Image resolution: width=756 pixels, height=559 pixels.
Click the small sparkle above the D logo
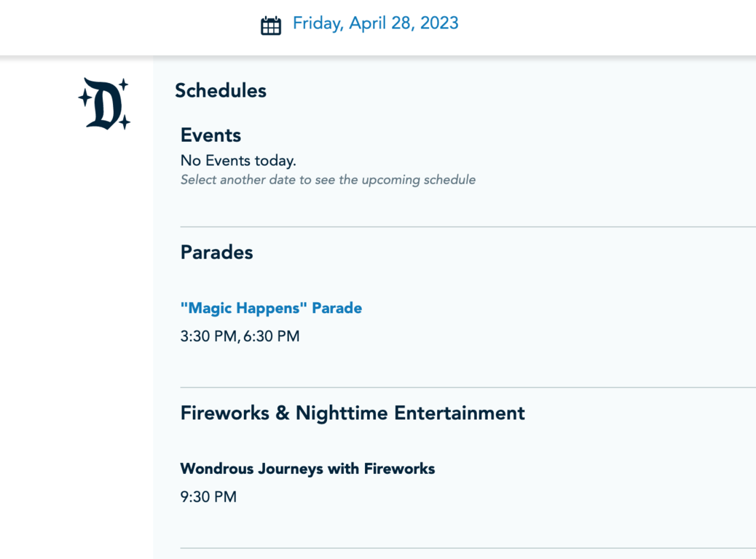[123, 84]
